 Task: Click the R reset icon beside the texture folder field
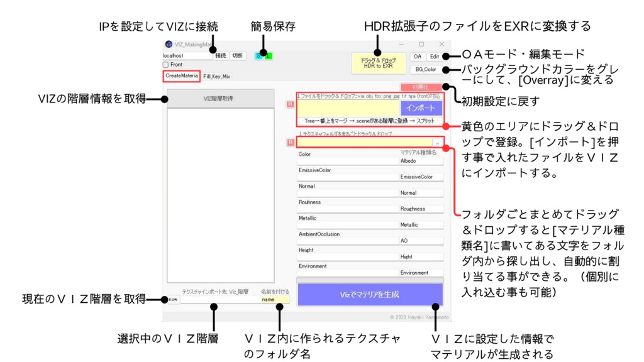click(x=291, y=142)
